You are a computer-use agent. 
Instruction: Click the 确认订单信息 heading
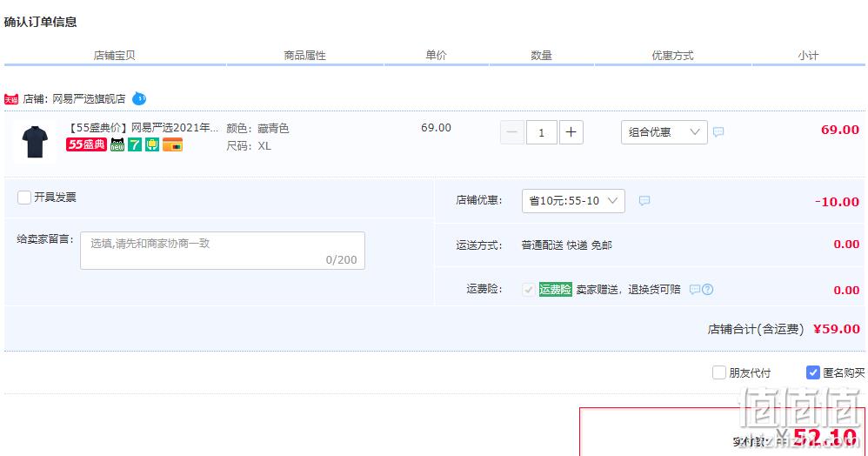coord(40,22)
